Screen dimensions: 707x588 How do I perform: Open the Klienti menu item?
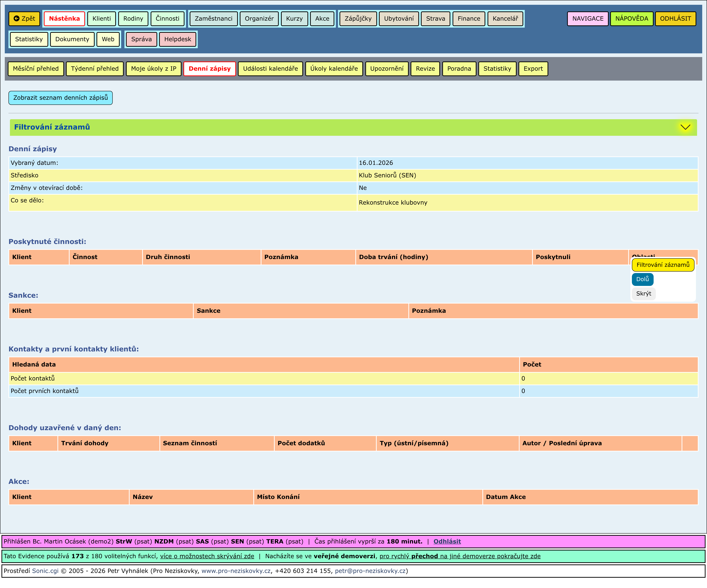tap(101, 19)
